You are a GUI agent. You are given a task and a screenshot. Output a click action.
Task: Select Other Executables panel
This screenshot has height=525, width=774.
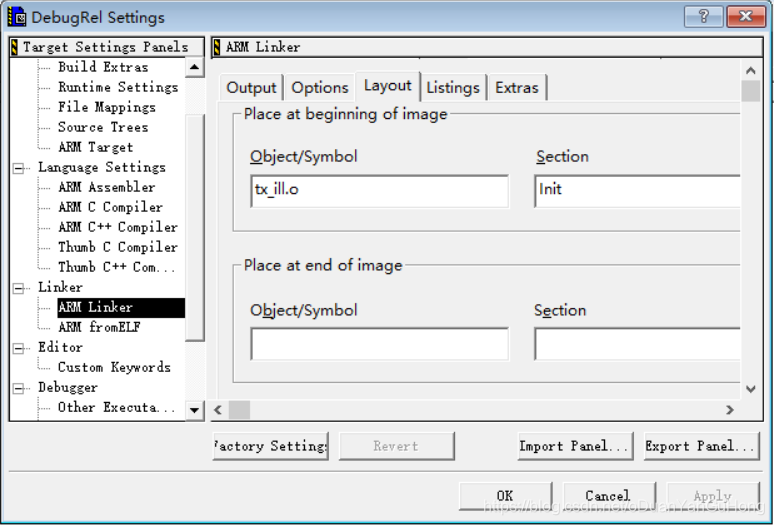click(116, 407)
